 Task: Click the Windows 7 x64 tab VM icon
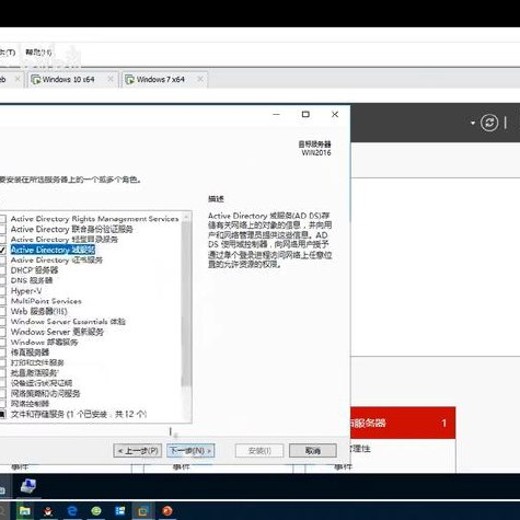click(129, 79)
